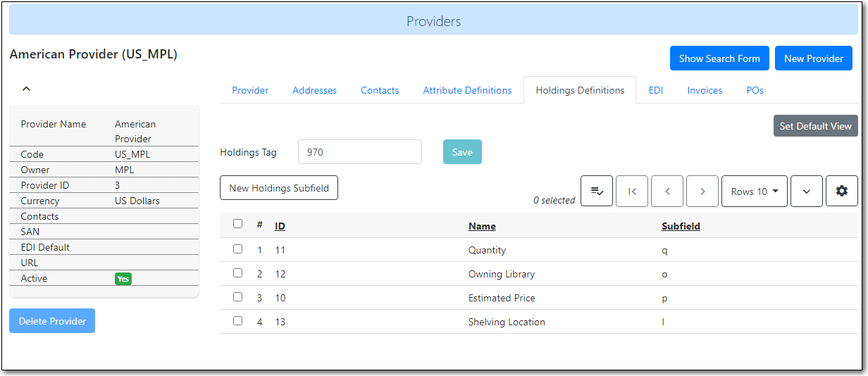
Task: Click the Shelving Location name cell
Action: (507, 322)
